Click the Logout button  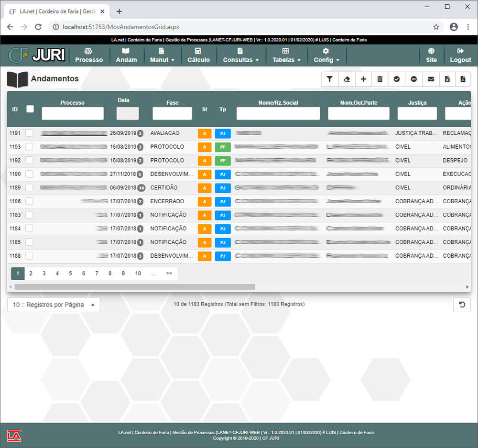pos(460,55)
